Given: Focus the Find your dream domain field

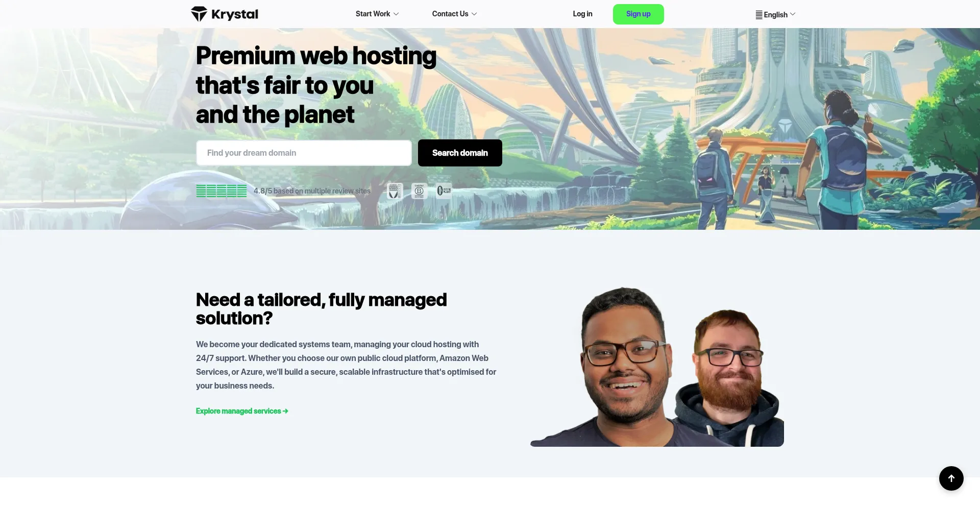Looking at the screenshot, I should pyautogui.click(x=304, y=153).
